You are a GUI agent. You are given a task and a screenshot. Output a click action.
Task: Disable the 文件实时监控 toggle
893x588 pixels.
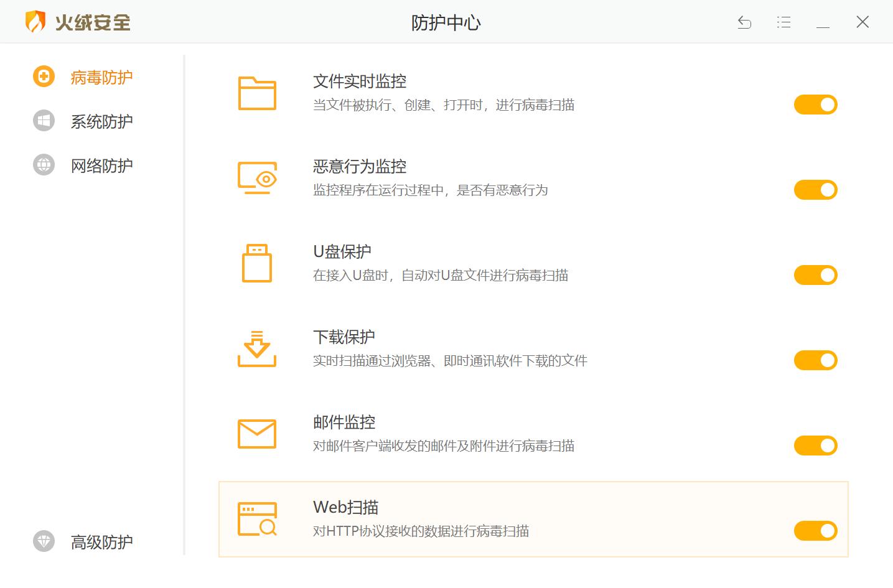[x=815, y=104]
